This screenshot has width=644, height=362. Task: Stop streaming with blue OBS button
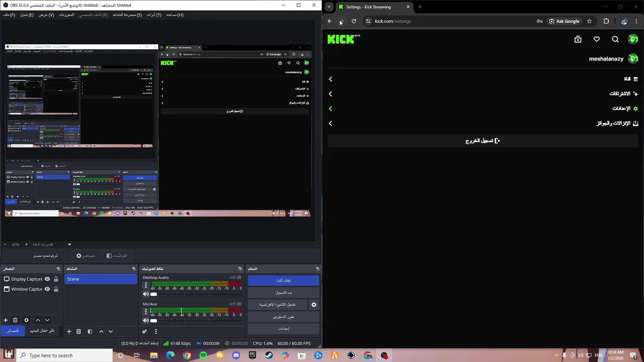point(283,280)
